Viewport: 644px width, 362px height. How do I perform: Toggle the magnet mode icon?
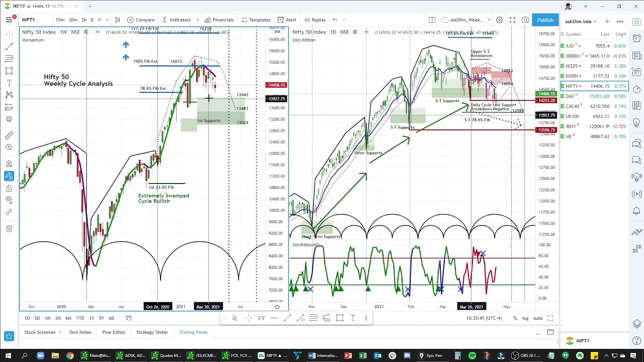[x=9, y=163]
